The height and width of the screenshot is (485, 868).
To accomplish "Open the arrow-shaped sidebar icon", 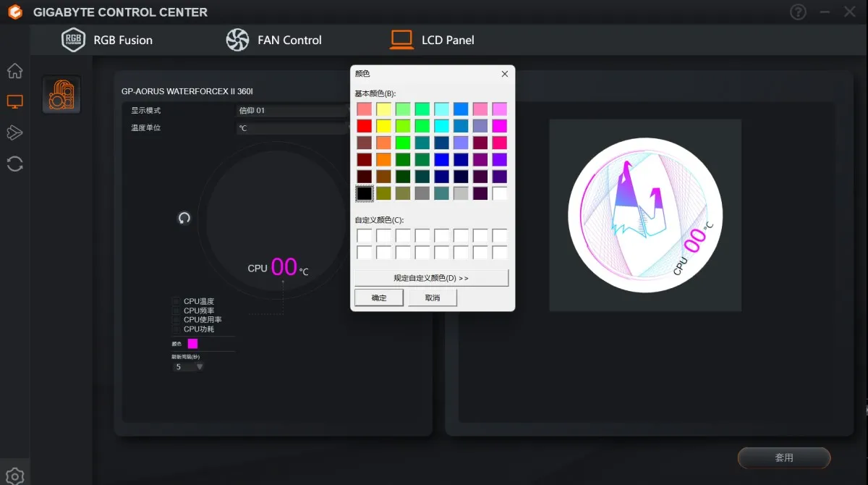I will coord(14,132).
